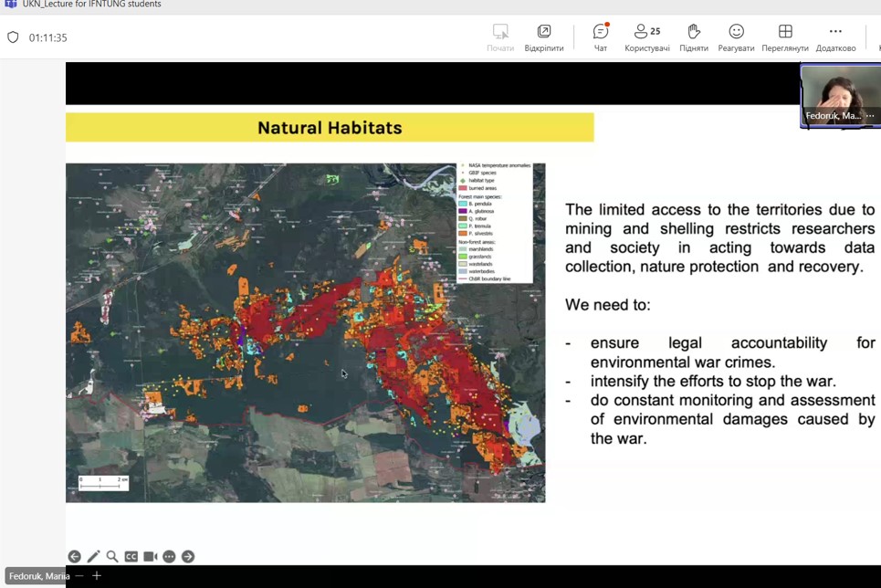
Task: Click the shield security icon beside timer
Action: [13, 37]
